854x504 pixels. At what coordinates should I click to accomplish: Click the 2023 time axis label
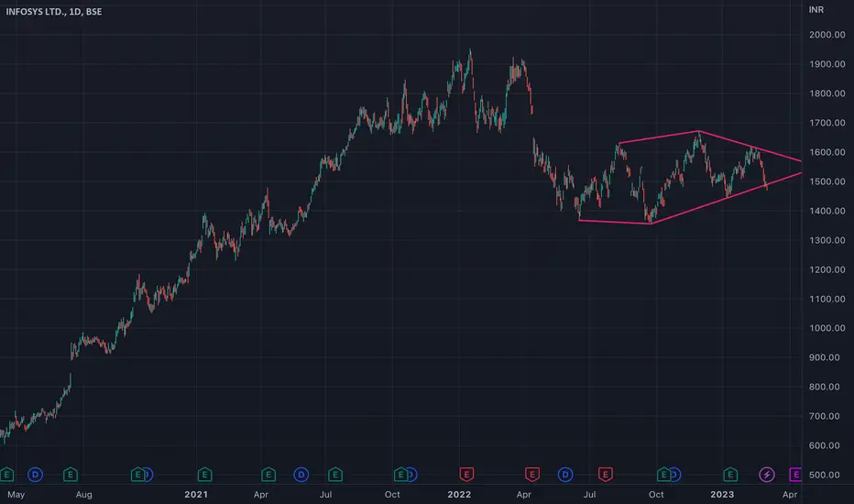pyautogui.click(x=722, y=495)
